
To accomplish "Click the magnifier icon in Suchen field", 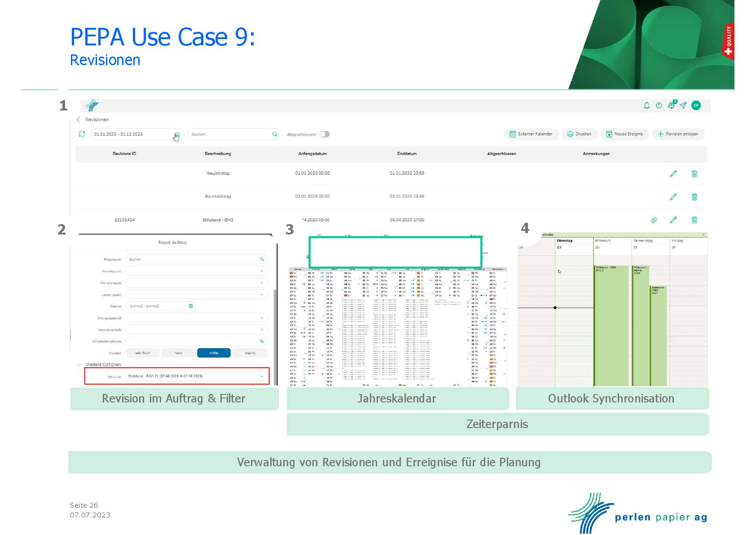I will (275, 134).
